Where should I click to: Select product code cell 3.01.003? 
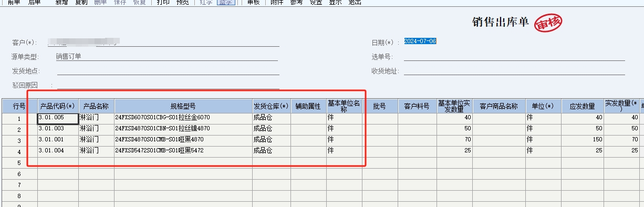[58, 129]
